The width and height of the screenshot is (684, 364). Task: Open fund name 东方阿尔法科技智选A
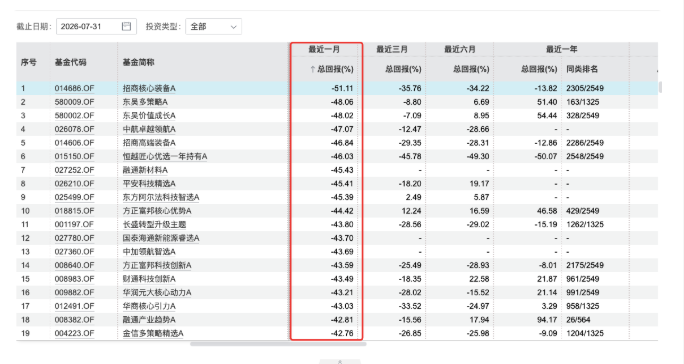pyautogui.click(x=161, y=197)
